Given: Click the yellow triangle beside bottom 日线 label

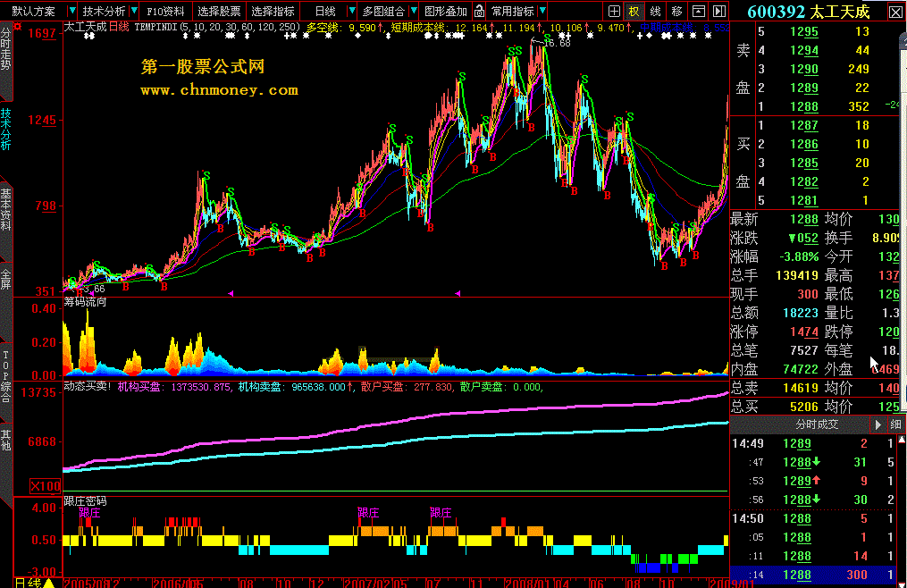Looking at the screenshot, I should tap(49, 583).
